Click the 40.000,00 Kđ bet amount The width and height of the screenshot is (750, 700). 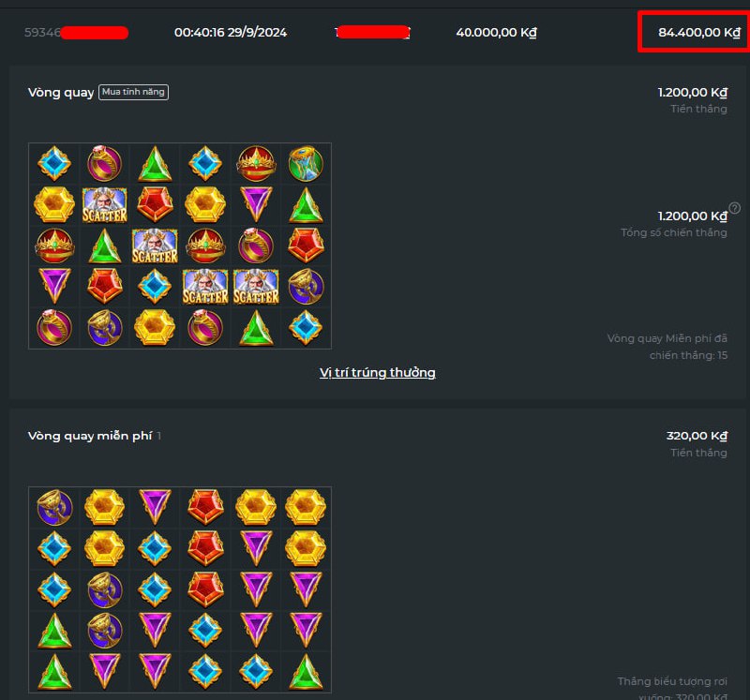tap(496, 33)
